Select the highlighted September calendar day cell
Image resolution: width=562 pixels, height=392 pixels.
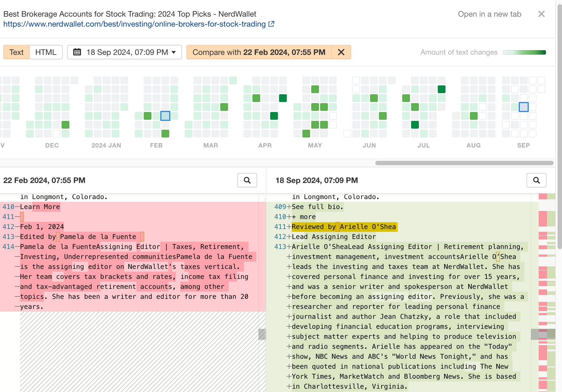click(x=523, y=107)
